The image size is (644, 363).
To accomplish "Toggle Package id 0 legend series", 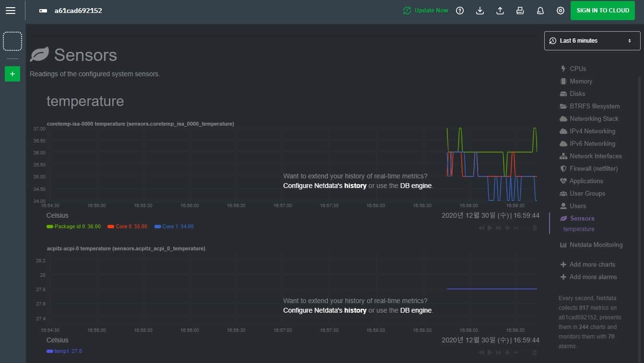I will tap(69, 226).
